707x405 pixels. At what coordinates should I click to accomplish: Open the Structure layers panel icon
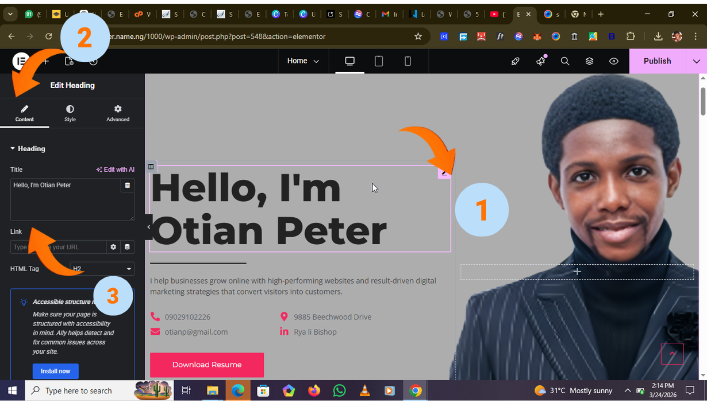click(589, 61)
